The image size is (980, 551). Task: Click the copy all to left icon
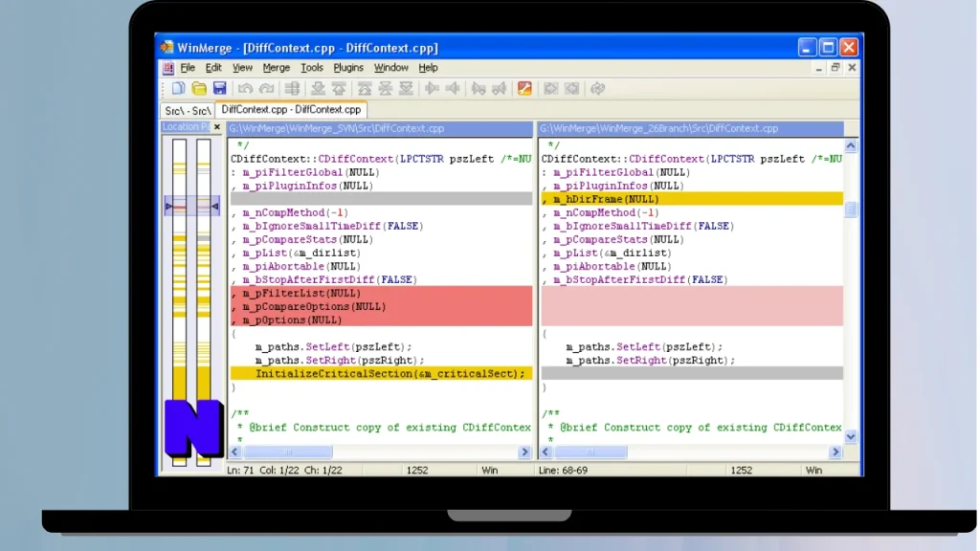[572, 89]
